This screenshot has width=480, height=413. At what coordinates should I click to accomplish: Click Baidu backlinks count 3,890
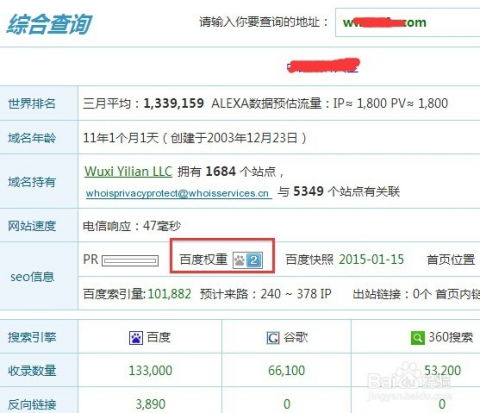click(151, 404)
